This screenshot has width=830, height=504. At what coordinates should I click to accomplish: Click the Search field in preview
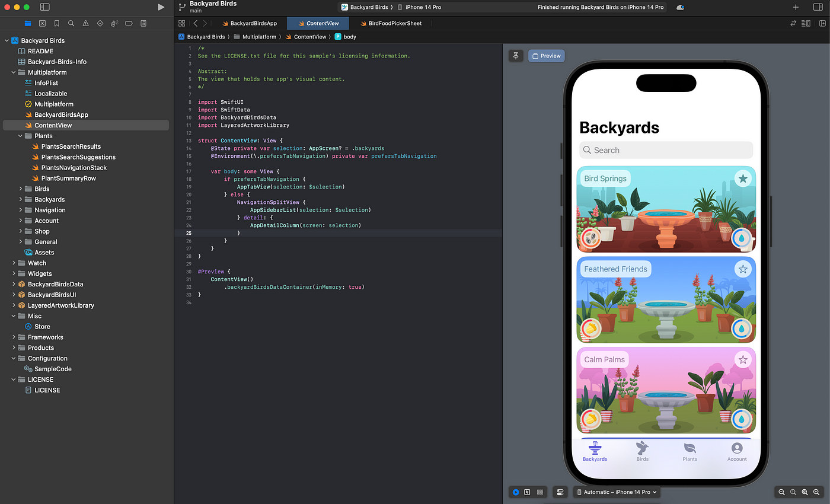(x=666, y=150)
